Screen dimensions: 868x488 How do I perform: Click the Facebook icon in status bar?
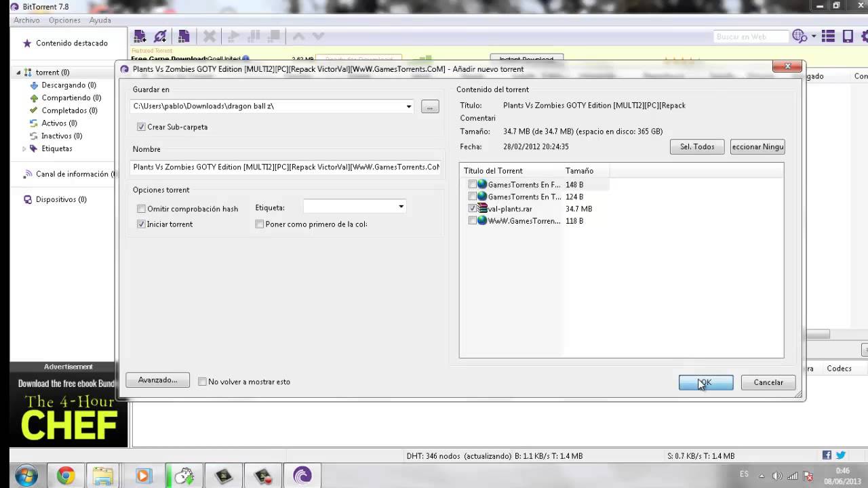click(x=827, y=455)
